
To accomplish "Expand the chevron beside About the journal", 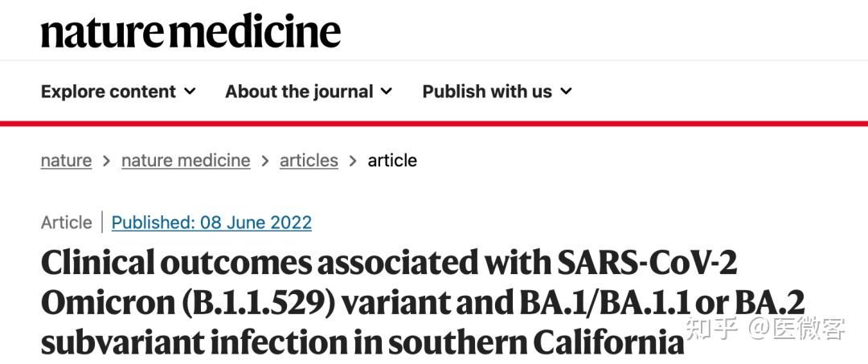I will [x=387, y=92].
